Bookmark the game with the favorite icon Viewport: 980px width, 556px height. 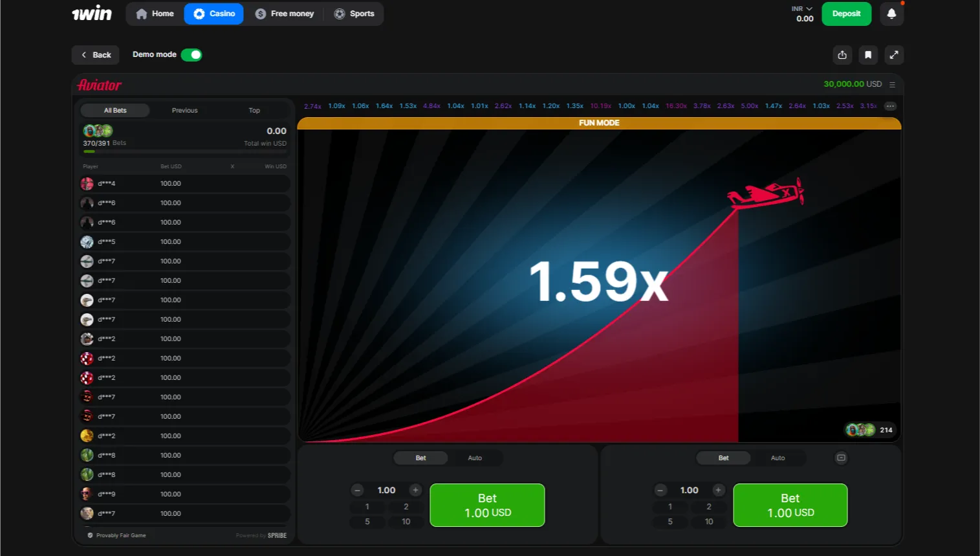[x=868, y=55]
